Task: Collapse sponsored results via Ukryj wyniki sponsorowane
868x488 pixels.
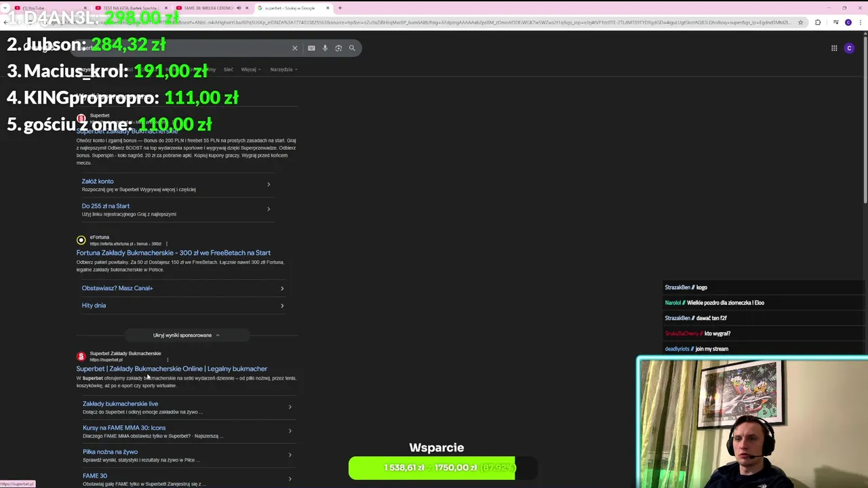Action: coord(186,335)
